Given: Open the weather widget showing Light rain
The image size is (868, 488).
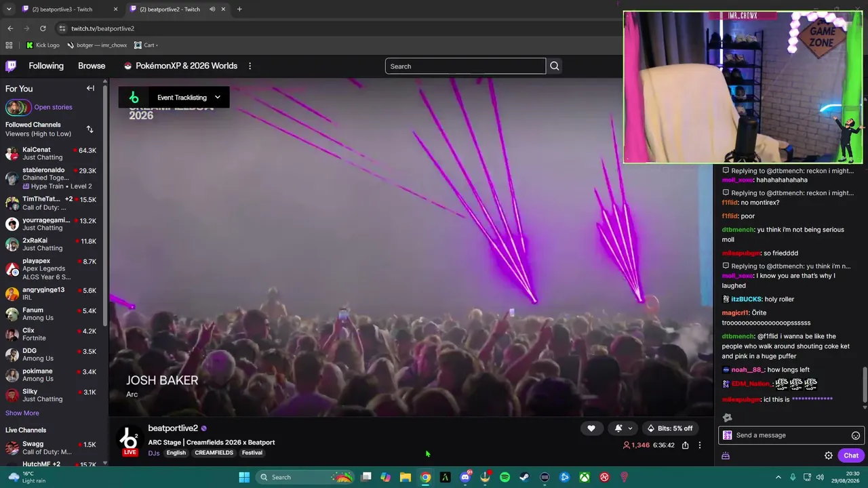Looking at the screenshot, I should 28,477.
